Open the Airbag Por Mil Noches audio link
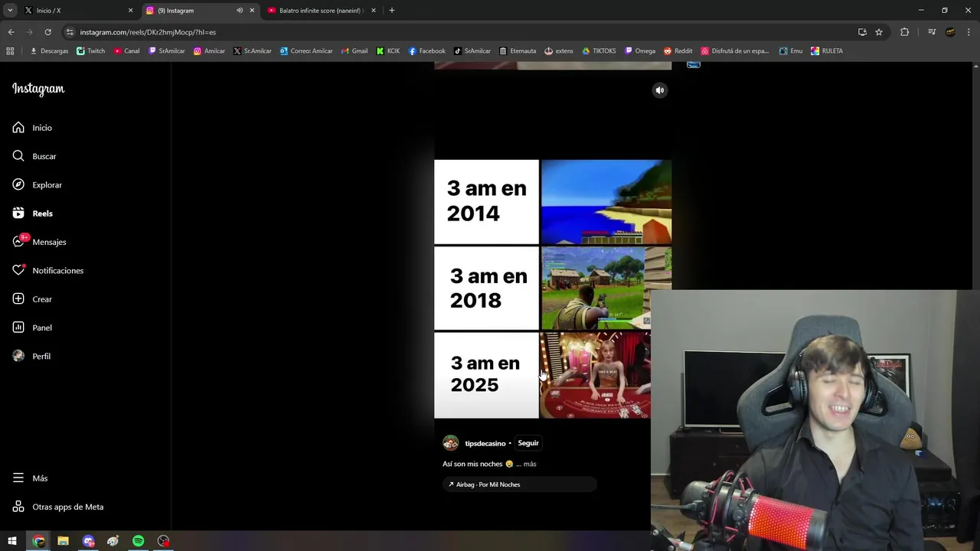 (519, 484)
